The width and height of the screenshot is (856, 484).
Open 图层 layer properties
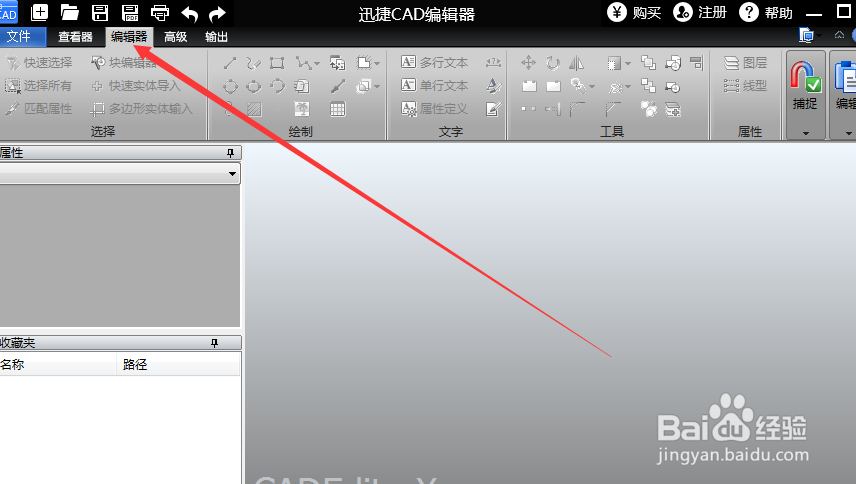pos(745,63)
